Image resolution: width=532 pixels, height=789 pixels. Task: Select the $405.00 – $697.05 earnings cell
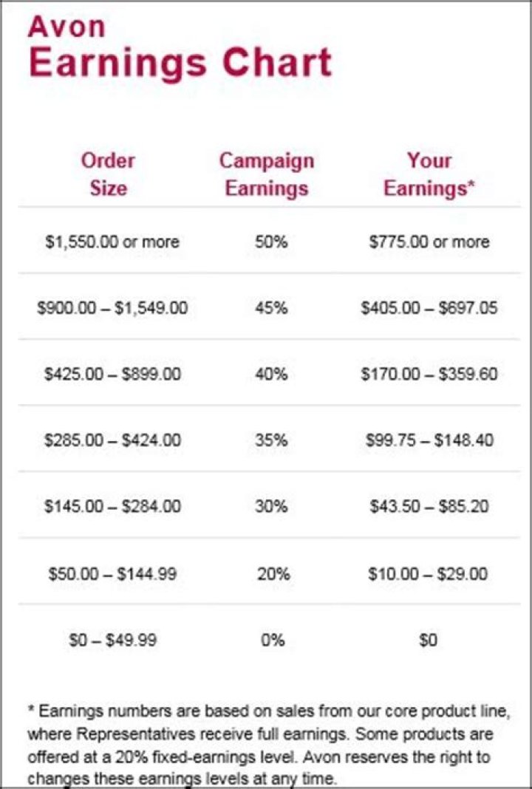point(429,307)
